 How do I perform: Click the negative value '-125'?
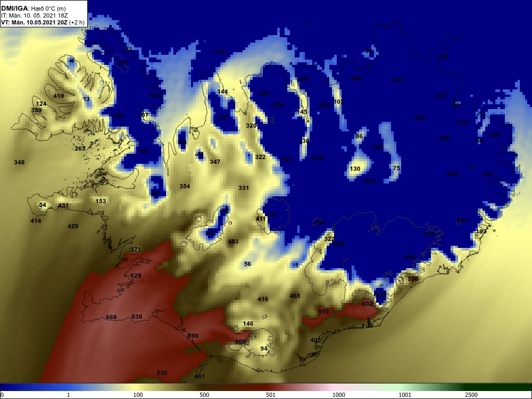tap(219, 52)
